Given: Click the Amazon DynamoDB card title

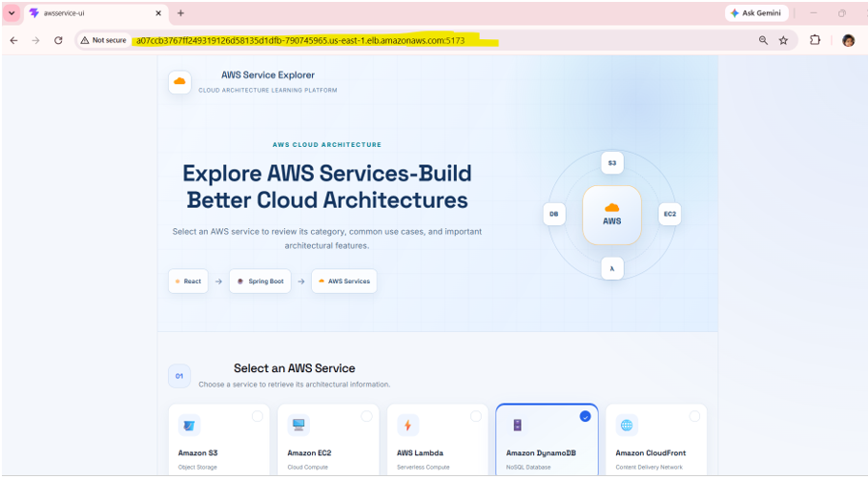Looking at the screenshot, I should (541, 453).
